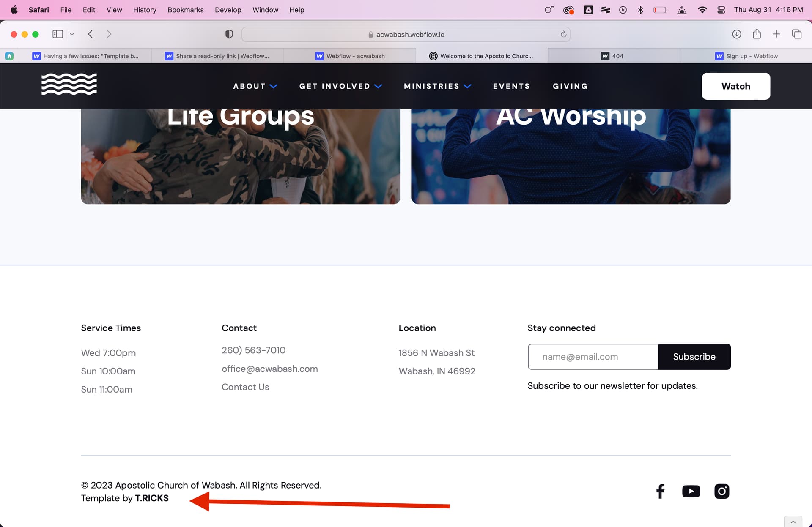Image resolution: width=812 pixels, height=527 pixels.
Task: Click scroll-to-top arrow at bottom right
Action: click(x=793, y=522)
